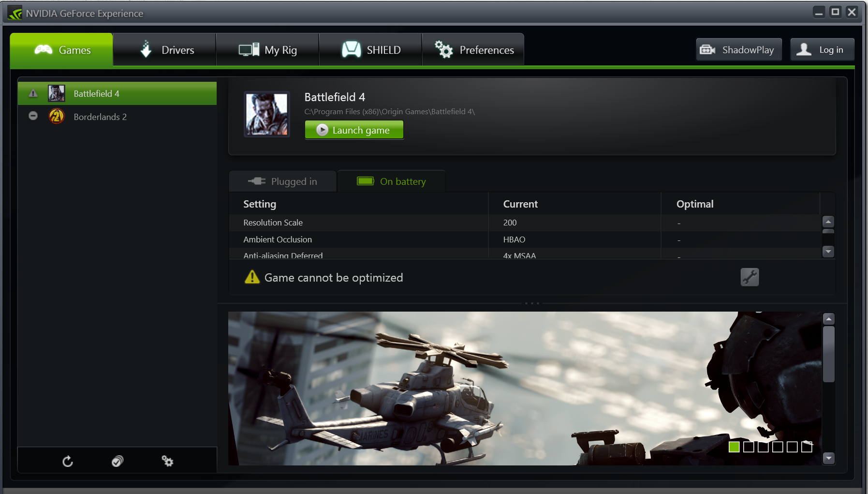The width and height of the screenshot is (868, 494).
Task: Open the Games tab
Action: (x=61, y=49)
